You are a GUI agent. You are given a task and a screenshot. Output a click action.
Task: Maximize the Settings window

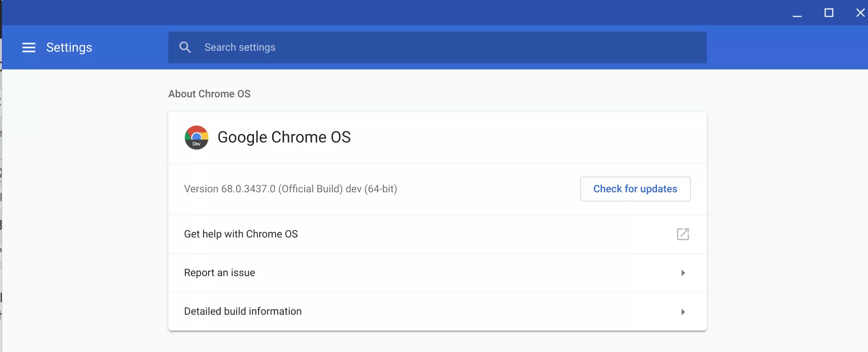click(x=829, y=13)
